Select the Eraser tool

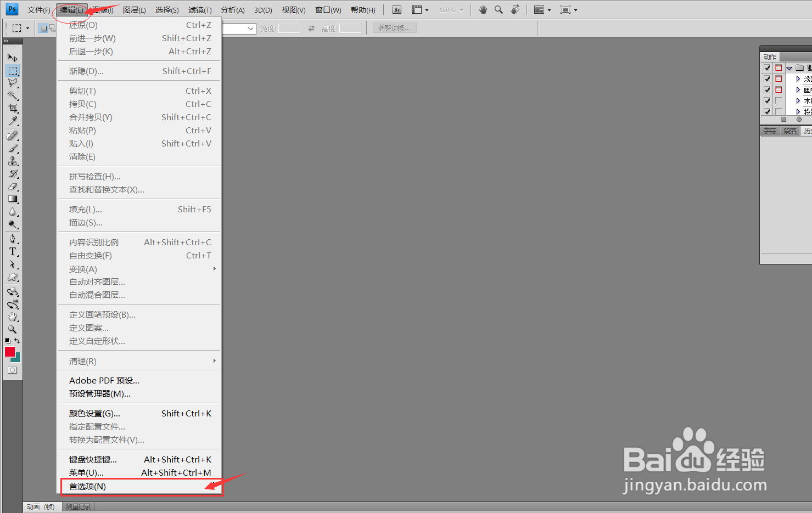(12, 187)
